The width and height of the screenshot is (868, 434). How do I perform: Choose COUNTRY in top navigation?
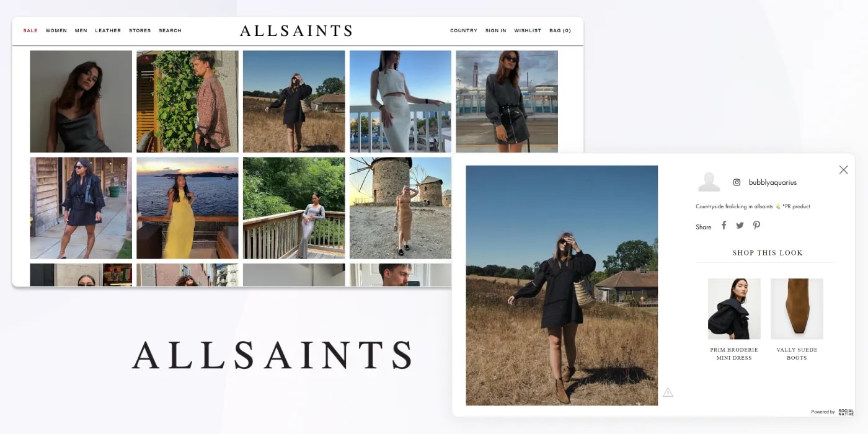click(x=464, y=30)
